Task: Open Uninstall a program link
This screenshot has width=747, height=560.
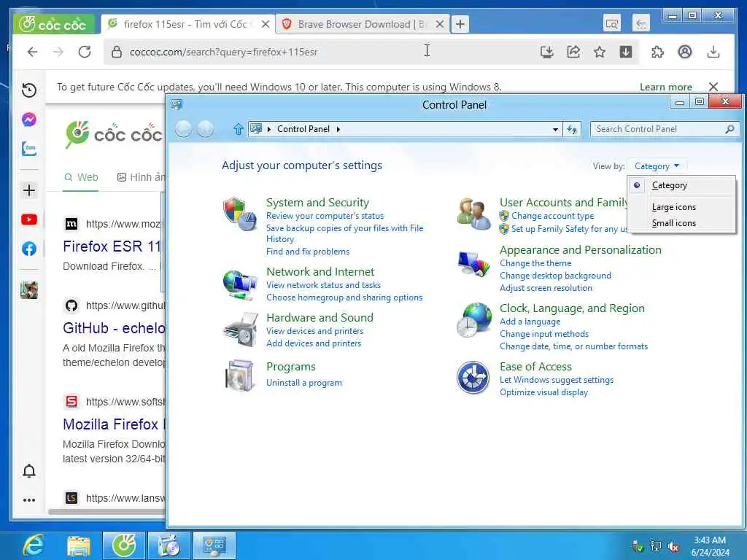Action: click(304, 382)
